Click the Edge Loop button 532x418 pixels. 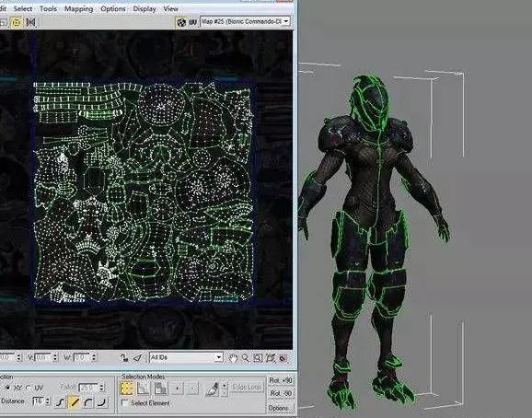click(248, 387)
